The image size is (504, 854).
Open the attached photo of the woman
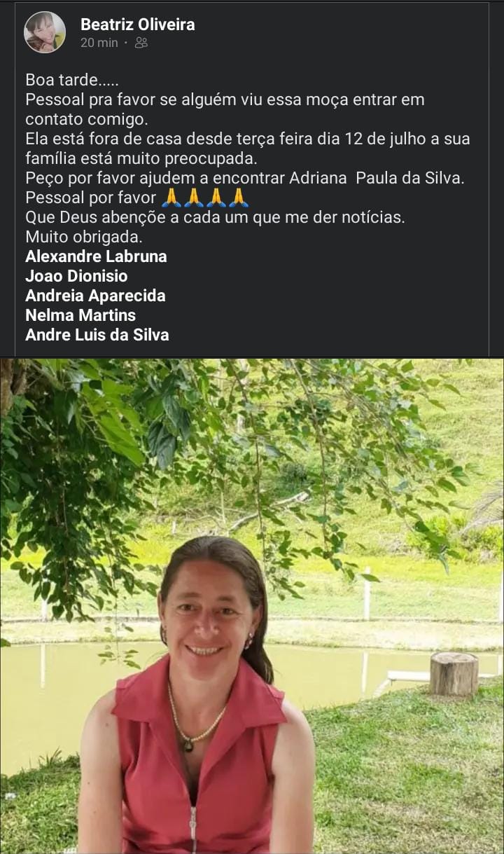coord(252,606)
